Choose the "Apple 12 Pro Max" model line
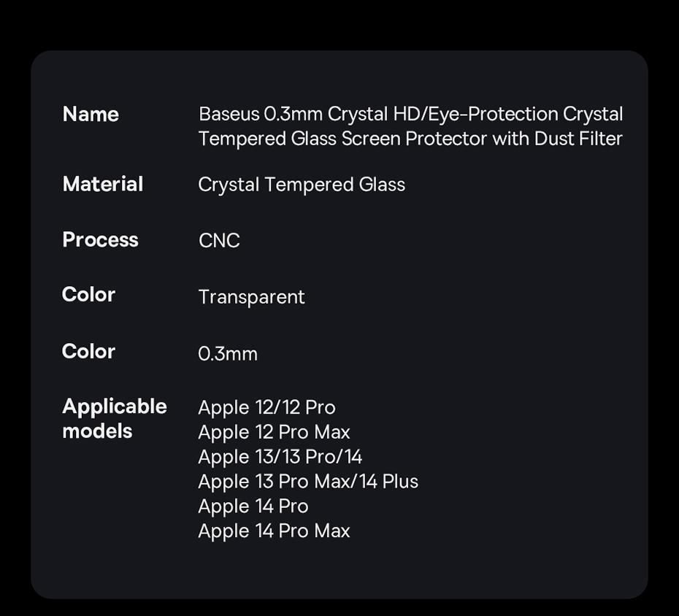This screenshot has width=679, height=616. 274,432
